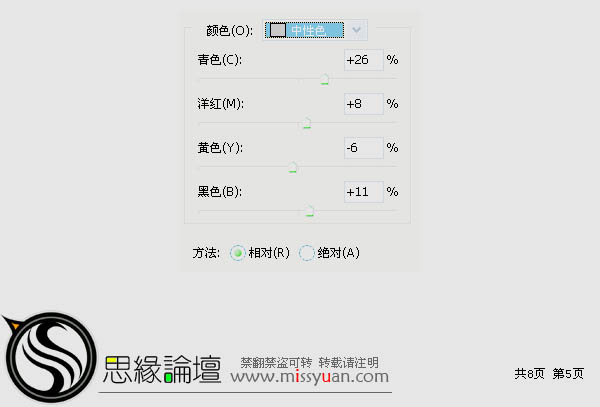Click the 思缘论坛 swirl logo icon
The width and height of the screenshot is (600, 407).
(48, 357)
